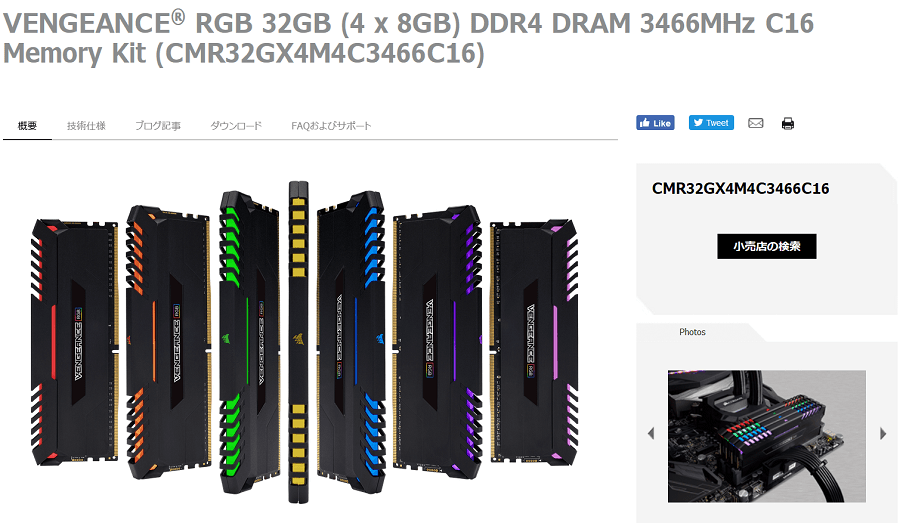This screenshot has height=523, width=900.
Task: Click the blue-lit Vengeance memory module
Action: coord(351,342)
